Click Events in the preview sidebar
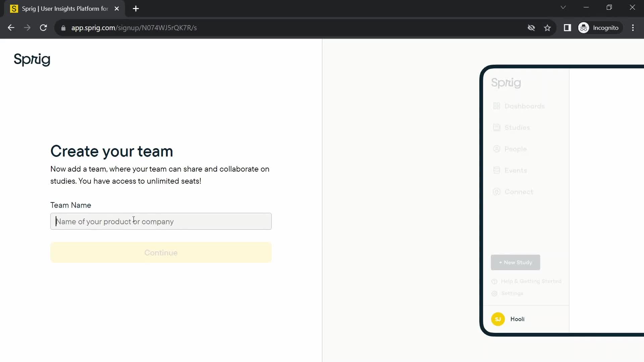This screenshot has width=644, height=362. [x=516, y=170]
